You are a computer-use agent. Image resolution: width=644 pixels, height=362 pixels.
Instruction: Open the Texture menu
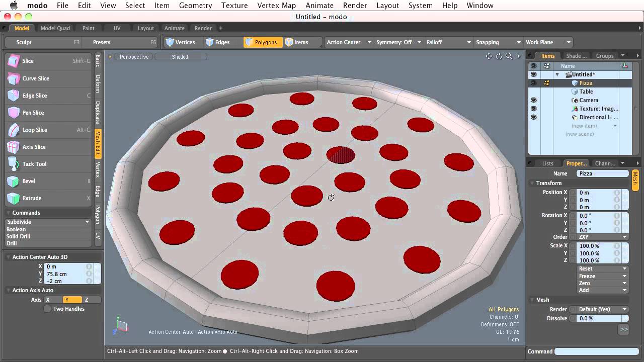click(234, 6)
